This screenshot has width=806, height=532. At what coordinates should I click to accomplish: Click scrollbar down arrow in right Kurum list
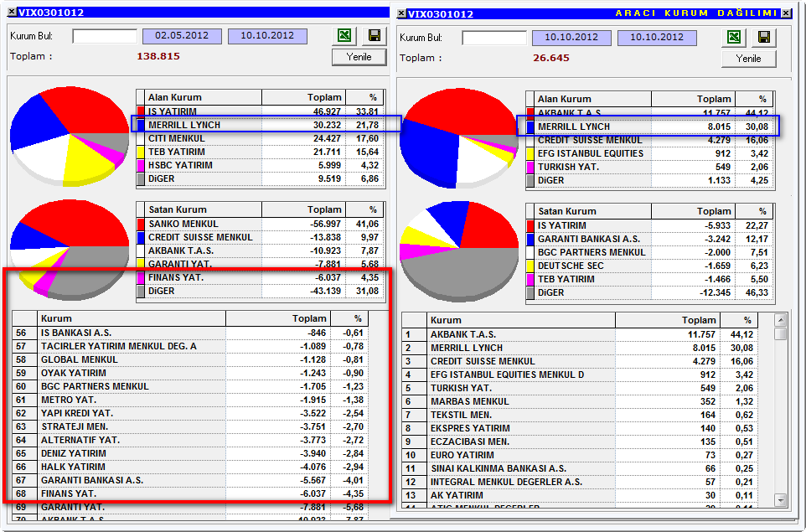[x=780, y=499]
